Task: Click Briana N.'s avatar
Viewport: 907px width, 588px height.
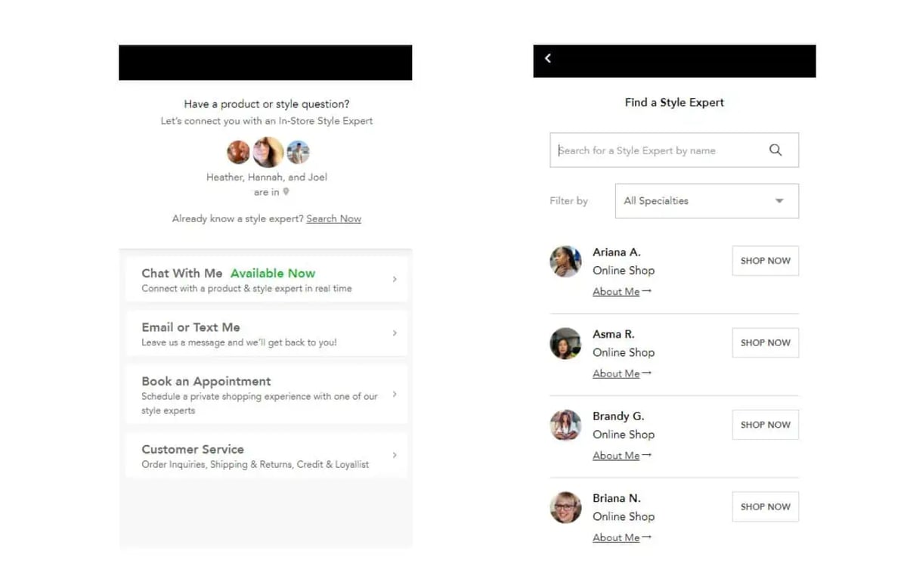Action: (x=565, y=507)
